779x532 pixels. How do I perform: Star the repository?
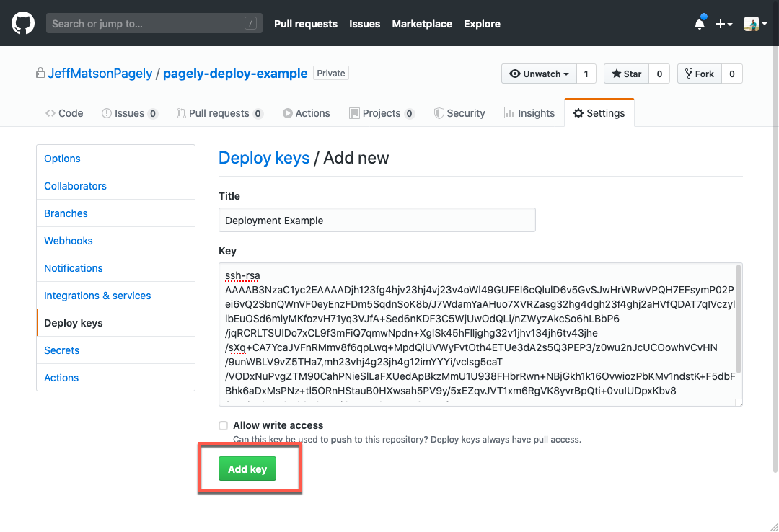[626, 74]
